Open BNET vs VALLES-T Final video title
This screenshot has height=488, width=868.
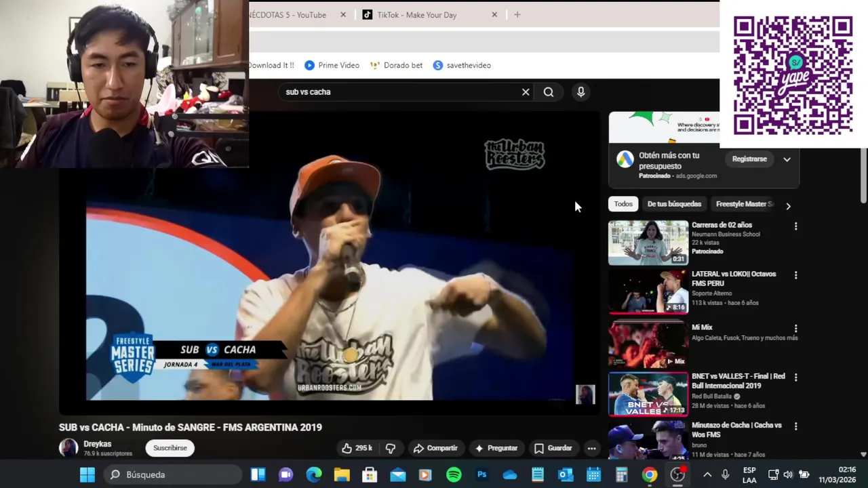738,381
